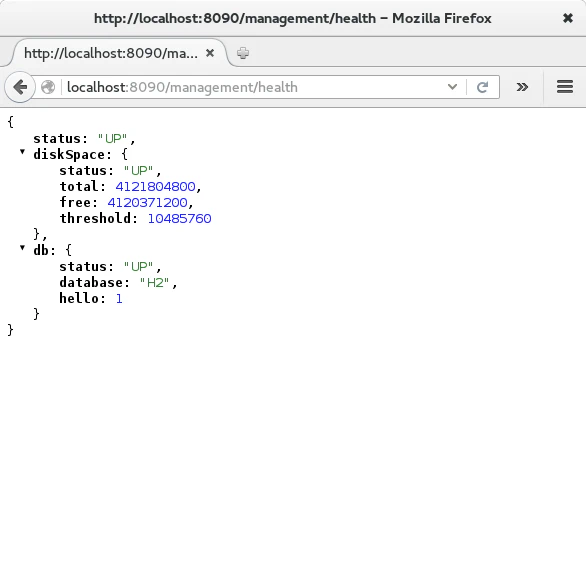The height and width of the screenshot is (565, 586).
Task: Close the Firefox window
Action: pos(568,18)
